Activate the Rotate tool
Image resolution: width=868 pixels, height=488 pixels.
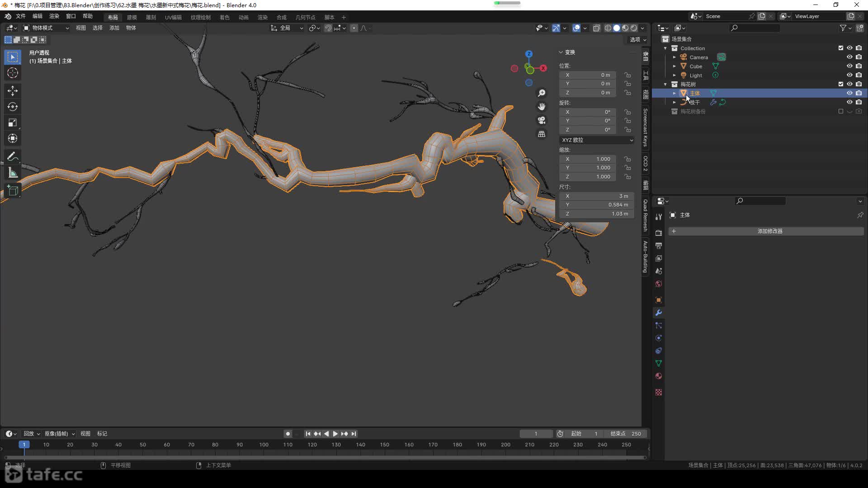point(13,107)
